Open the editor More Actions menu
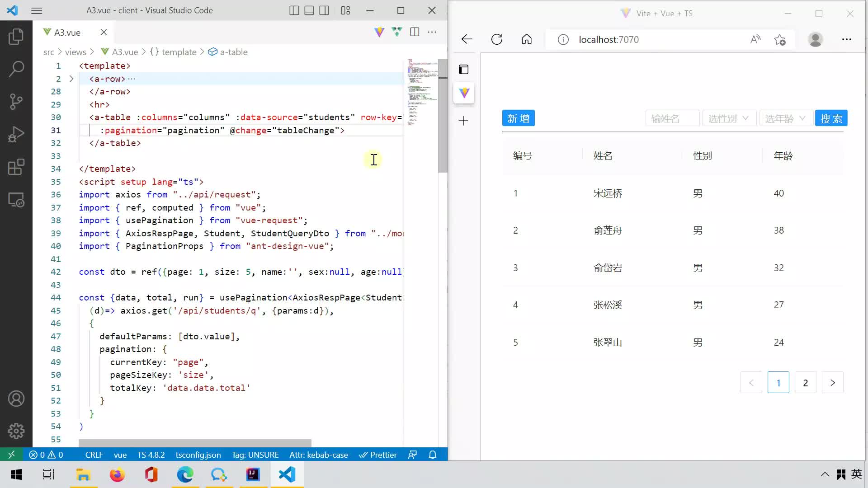The image size is (868, 488). (432, 32)
